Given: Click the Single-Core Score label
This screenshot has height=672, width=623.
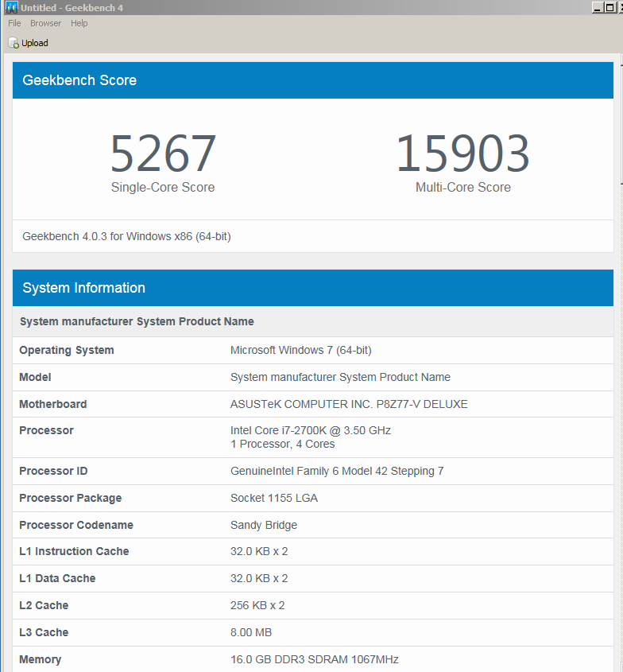Looking at the screenshot, I should (163, 188).
